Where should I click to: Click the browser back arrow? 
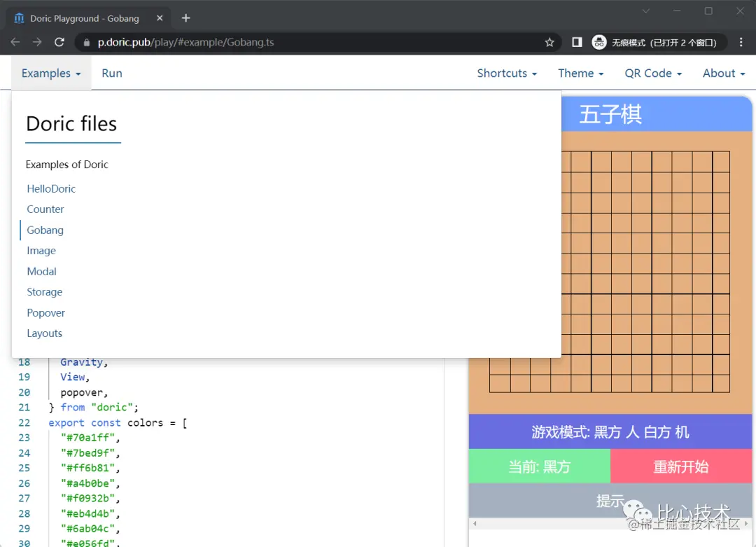(15, 43)
